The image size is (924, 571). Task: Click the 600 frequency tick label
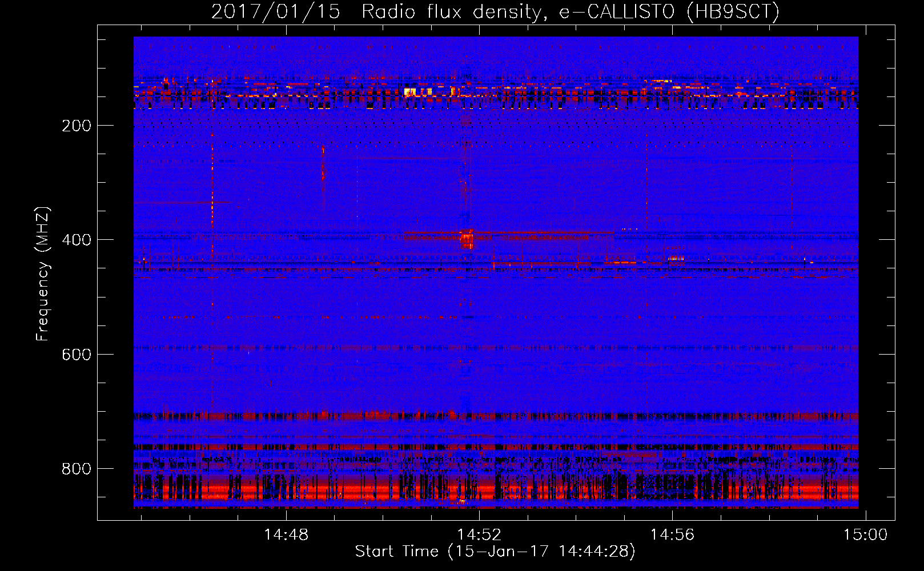point(77,355)
